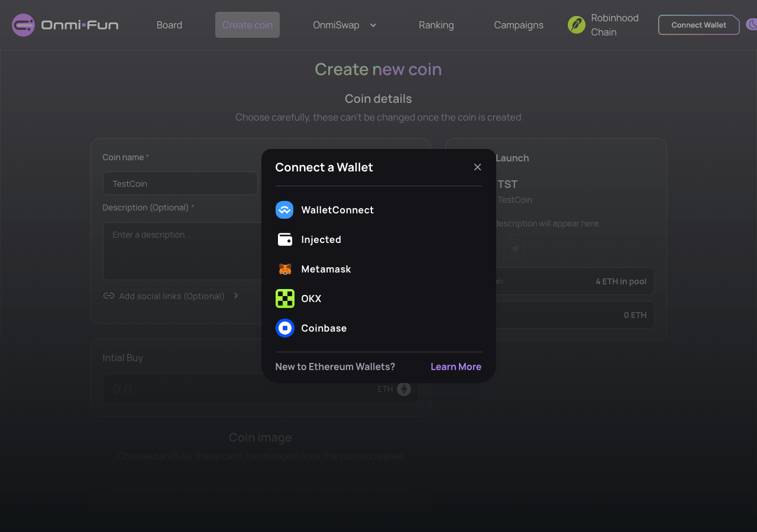Select the WalletConnect icon
Screen dimensions: 757x532
click(284, 210)
